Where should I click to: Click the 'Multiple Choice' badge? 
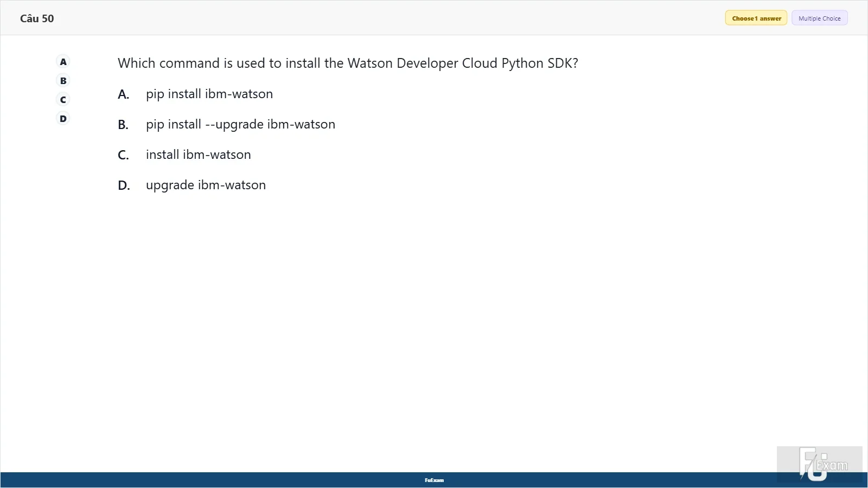[x=819, y=18]
